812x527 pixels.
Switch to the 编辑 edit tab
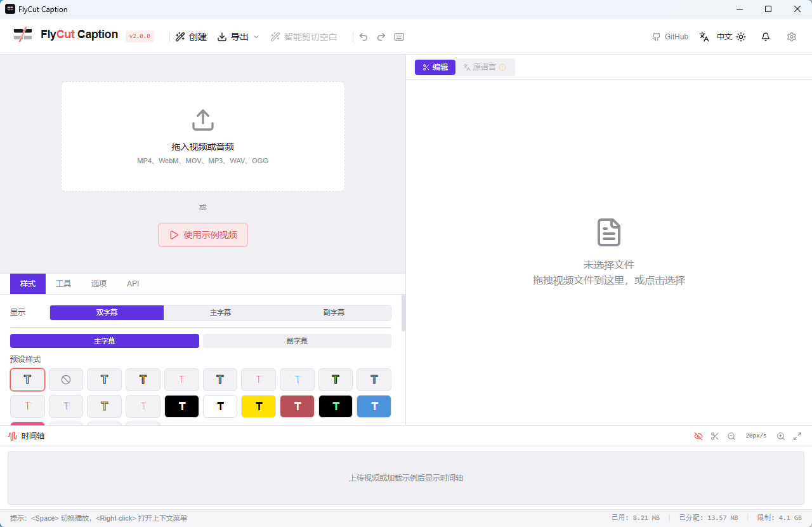tap(435, 67)
